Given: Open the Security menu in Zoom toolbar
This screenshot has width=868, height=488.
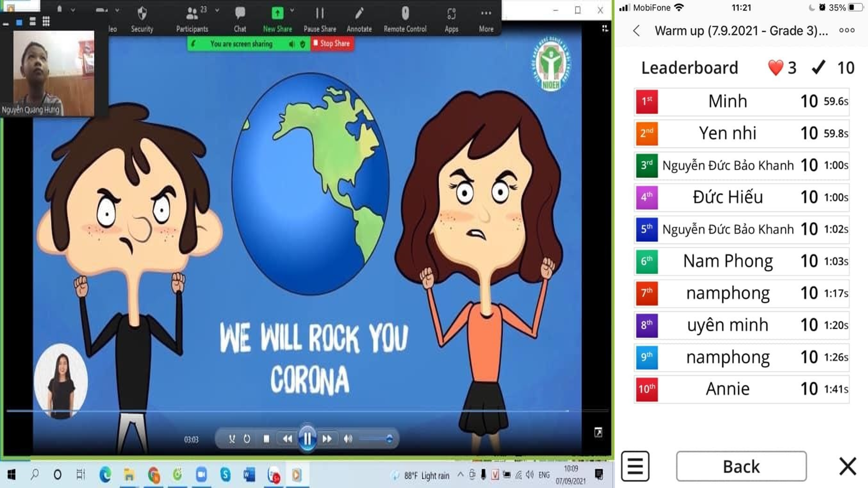Looking at the screenshot, I should 142,19.
